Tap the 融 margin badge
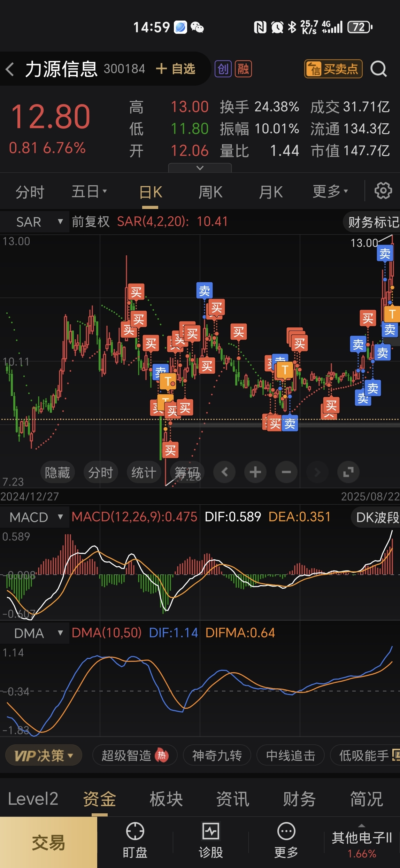The height and width of the screenshot is (868, 400). [243, 69]
